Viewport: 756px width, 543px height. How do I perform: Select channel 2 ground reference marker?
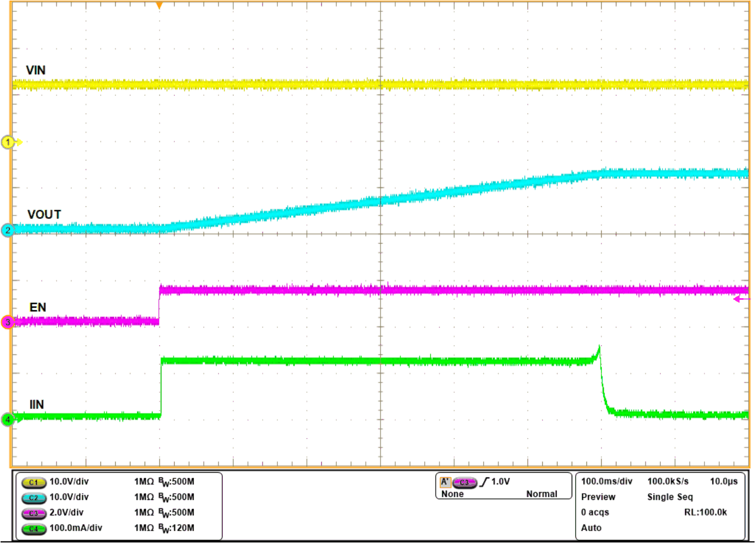click(x=7, y=230)
